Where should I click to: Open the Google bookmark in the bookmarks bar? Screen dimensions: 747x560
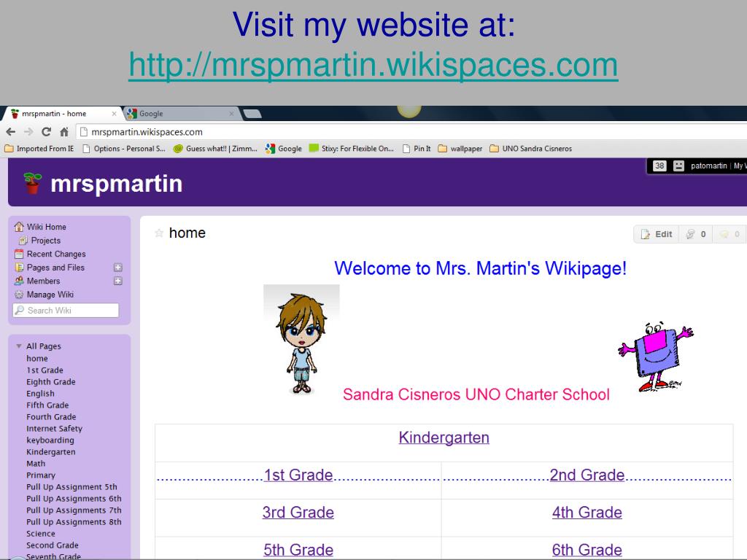(x=284, y=149)
